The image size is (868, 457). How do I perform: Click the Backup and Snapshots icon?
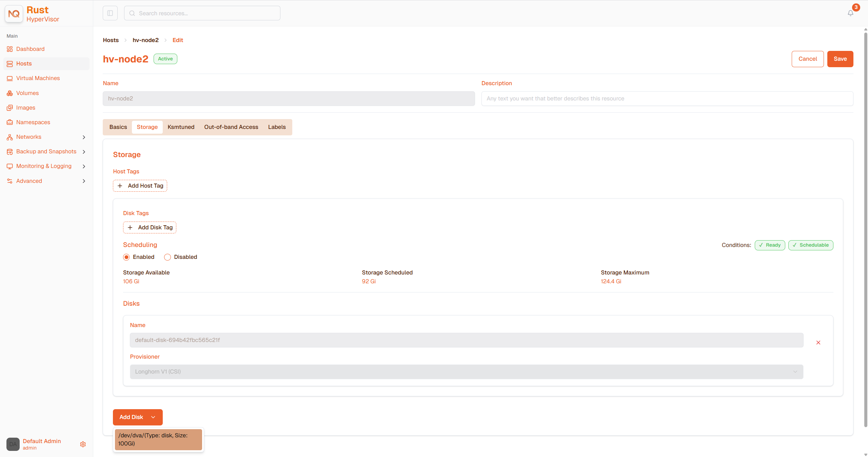(9, 152)
